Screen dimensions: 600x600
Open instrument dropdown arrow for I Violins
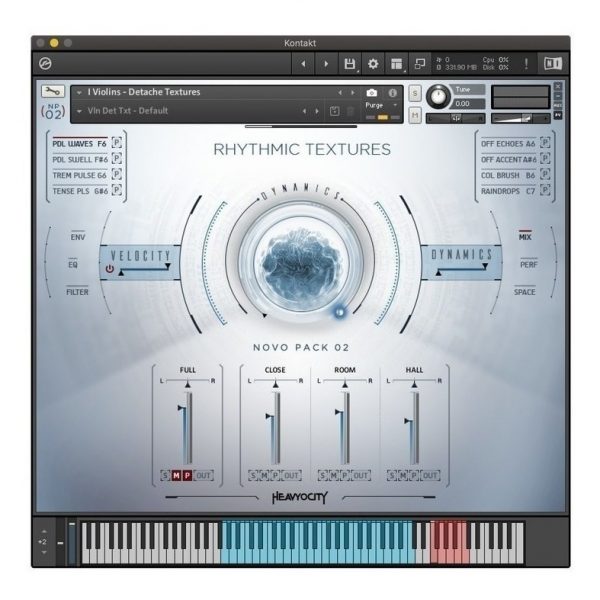pos(79,93)
